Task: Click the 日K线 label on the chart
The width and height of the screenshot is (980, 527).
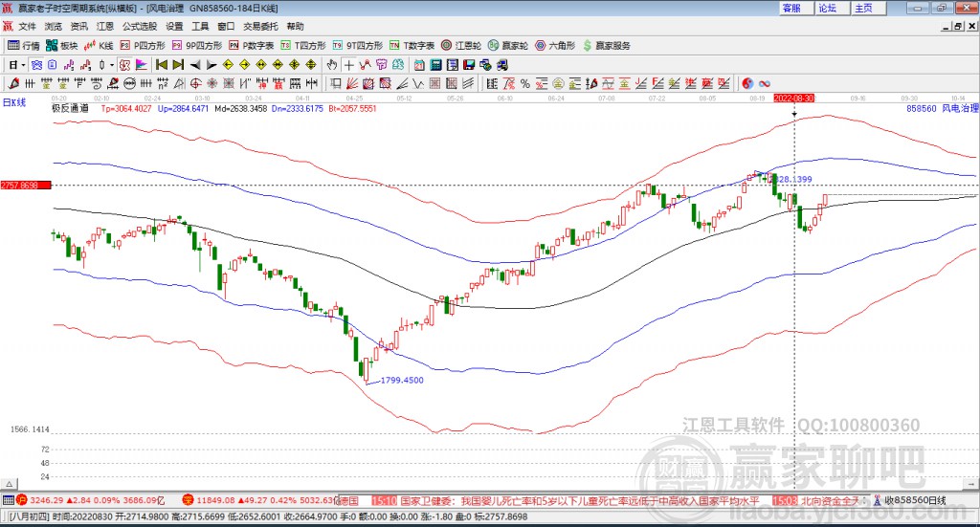Action: pyautogui.click(x=14, y=102)
